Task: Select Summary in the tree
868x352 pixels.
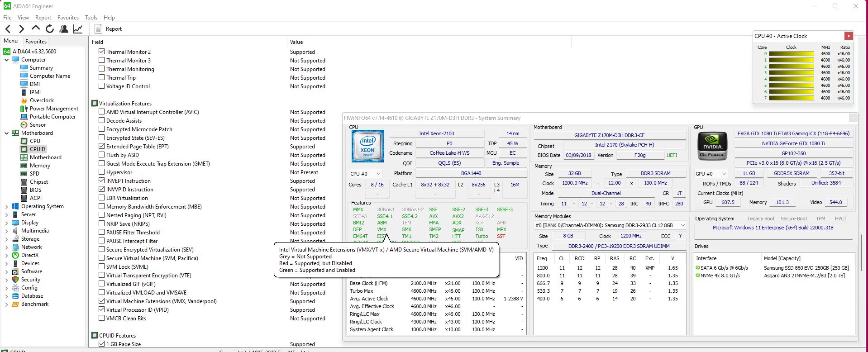Action: pos(41,68)
